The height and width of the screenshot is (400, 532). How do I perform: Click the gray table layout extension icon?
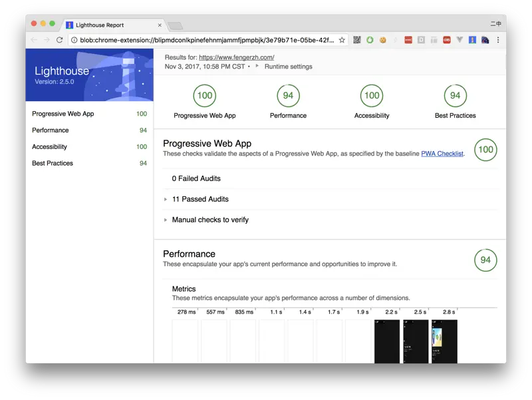coord(434,40)
